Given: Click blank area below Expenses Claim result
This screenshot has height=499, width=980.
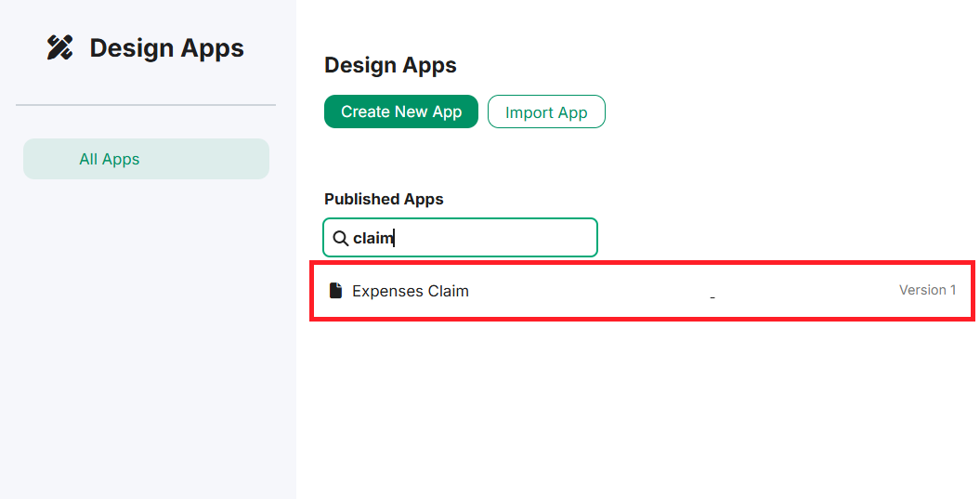Looking at the screenshot, I should [637, 406].
